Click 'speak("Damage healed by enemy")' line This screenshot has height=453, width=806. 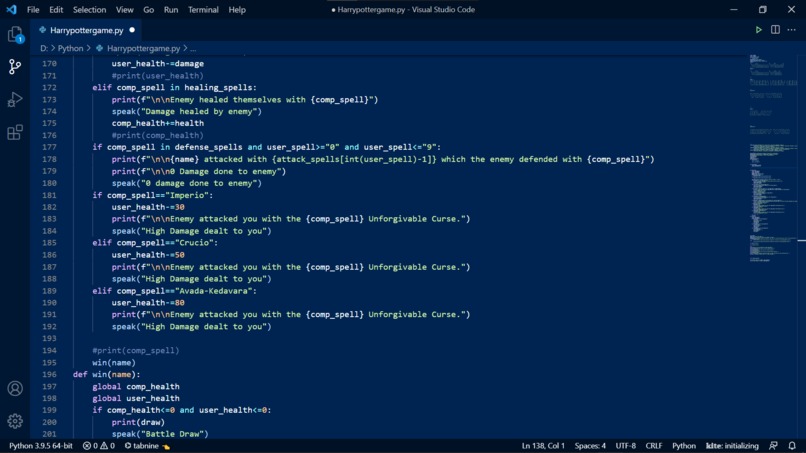click(187, 112)
